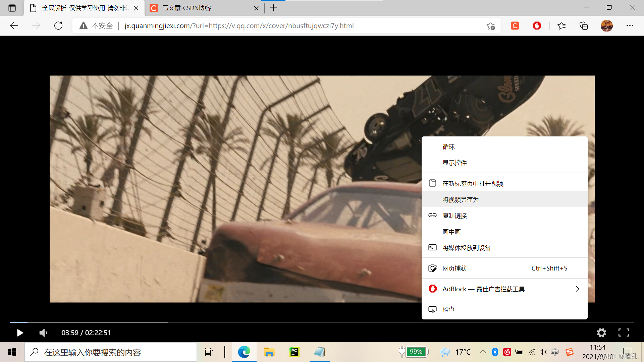Play the video
The height and width of the screenshot is (362, 644).
[20, 333]
